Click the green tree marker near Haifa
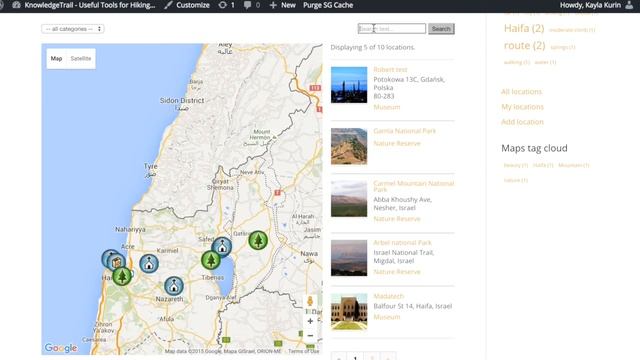This screenshot has height=360, width=640. point(122,276)
